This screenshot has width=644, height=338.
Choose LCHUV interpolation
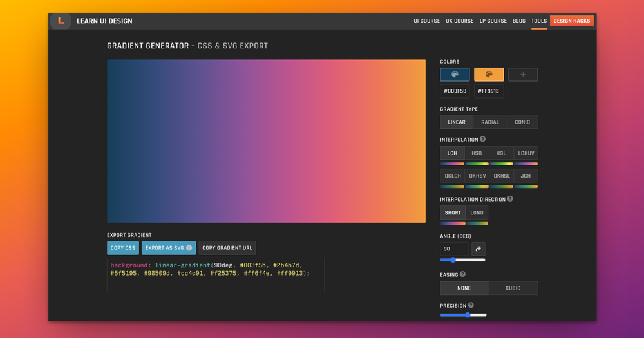coord(526,153)
